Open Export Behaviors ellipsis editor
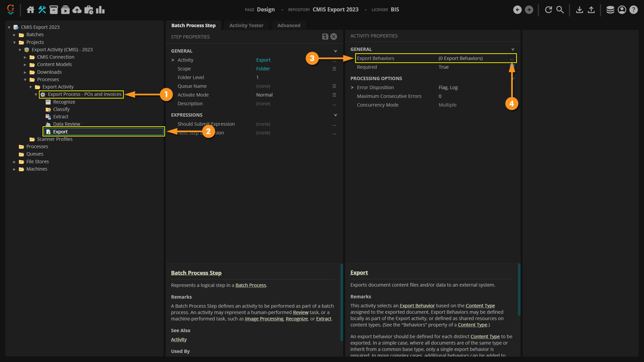The image size is (644, 362). tap(512, 59)
